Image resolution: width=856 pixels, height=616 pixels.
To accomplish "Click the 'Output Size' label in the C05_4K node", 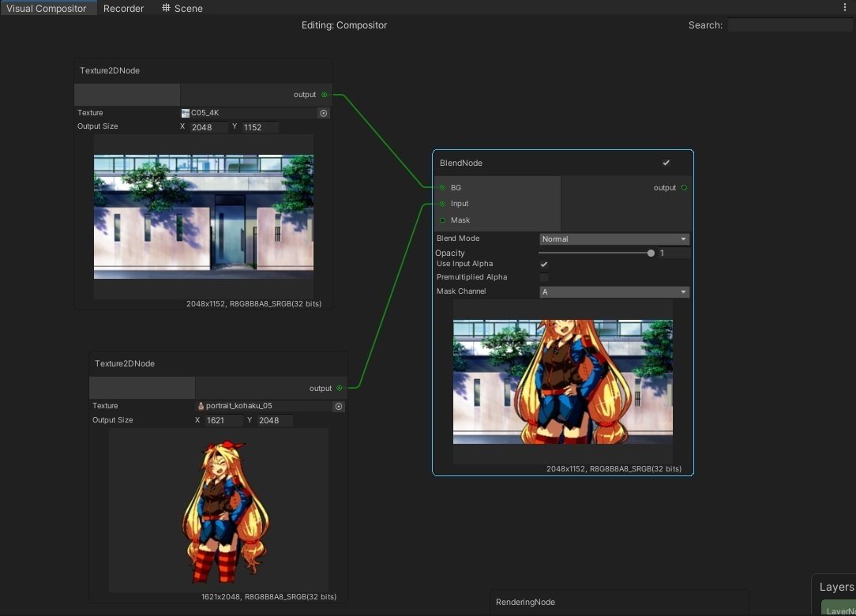I will tap(98, 126).
